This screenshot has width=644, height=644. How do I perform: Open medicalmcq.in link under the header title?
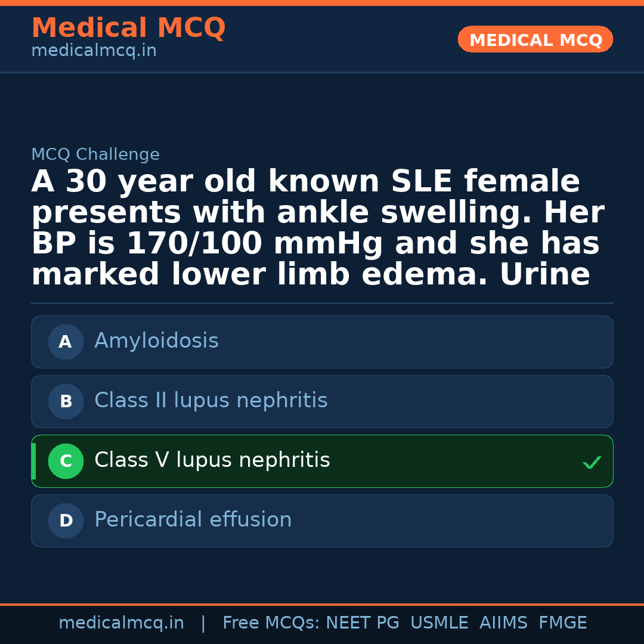[x=94, y=51]
